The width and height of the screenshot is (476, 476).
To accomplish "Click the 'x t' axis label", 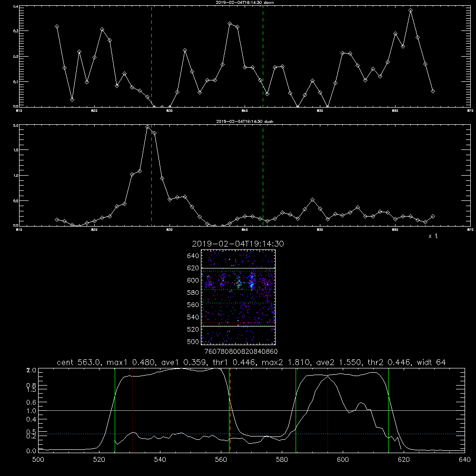I will point(433,236).
